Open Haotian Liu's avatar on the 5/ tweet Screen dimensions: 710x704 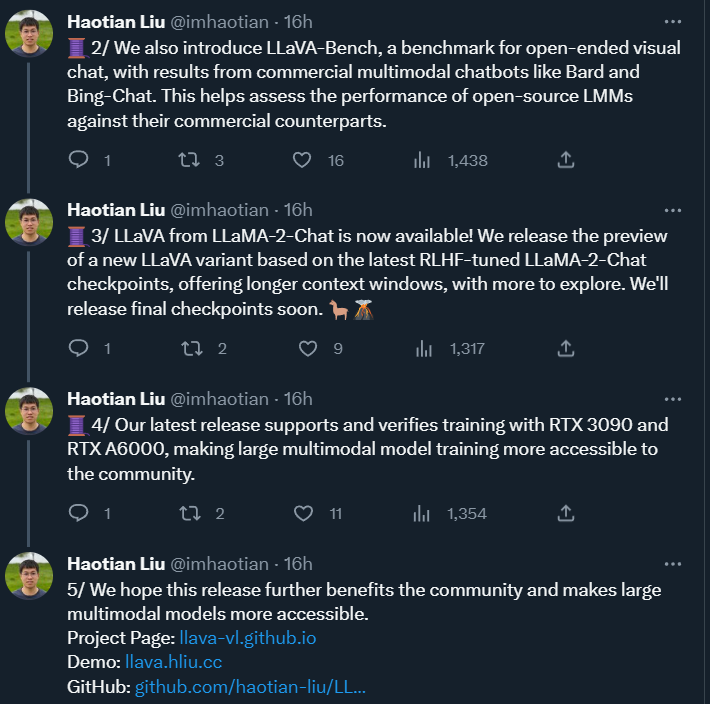(x=29, y=575)
